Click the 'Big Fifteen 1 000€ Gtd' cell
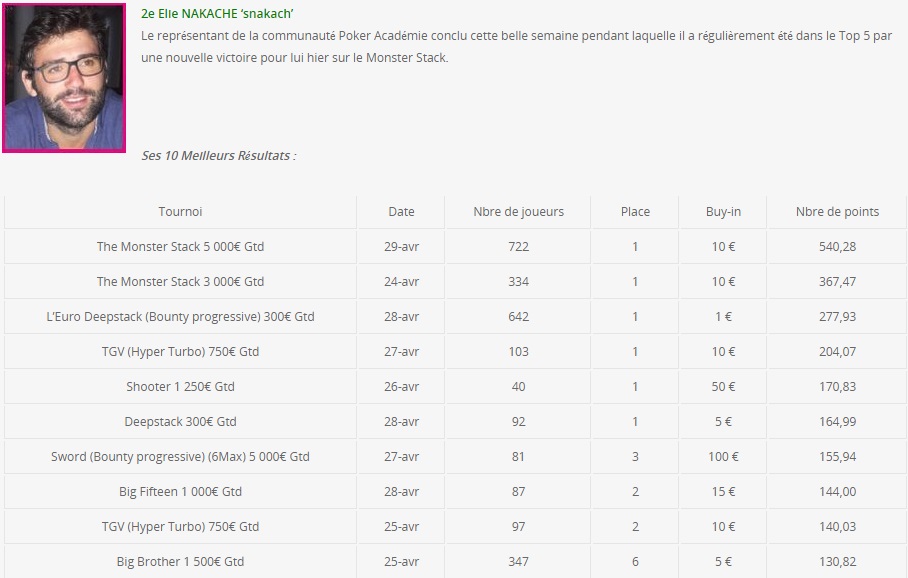The image size is (908, 578). pyautogui.click(x=180, y=492)
